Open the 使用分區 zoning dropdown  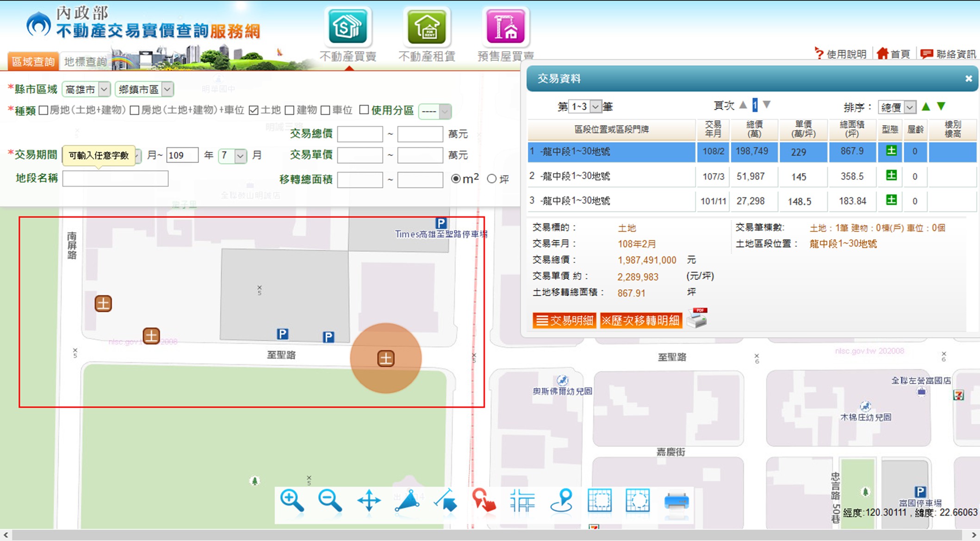point(434,112)
